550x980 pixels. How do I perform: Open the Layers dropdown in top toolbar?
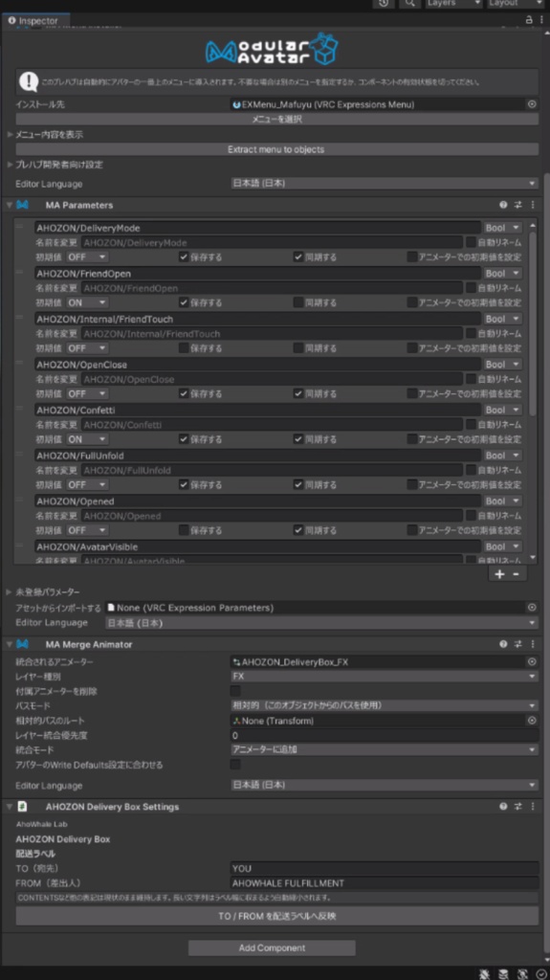453,3
